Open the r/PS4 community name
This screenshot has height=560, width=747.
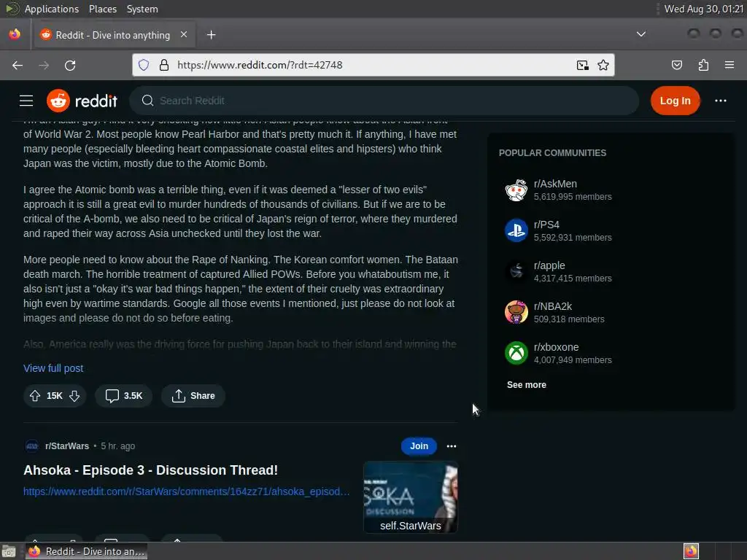(546, 225)
